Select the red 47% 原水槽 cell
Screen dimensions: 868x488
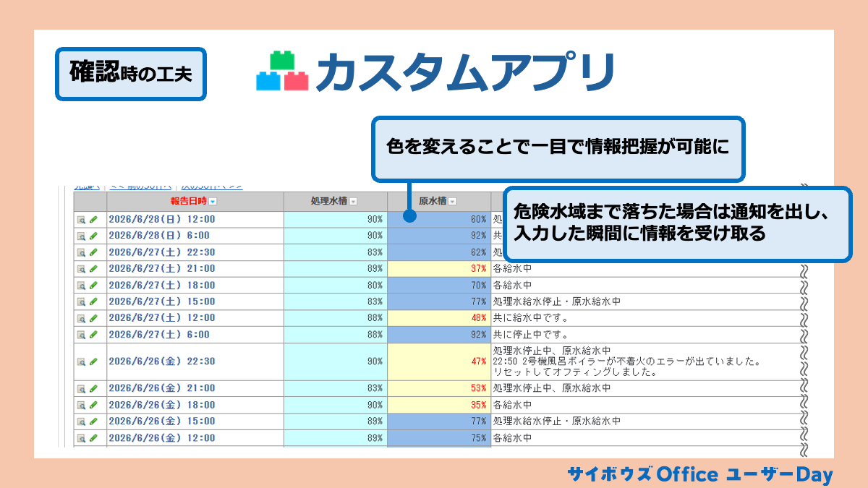coord(439,361)
